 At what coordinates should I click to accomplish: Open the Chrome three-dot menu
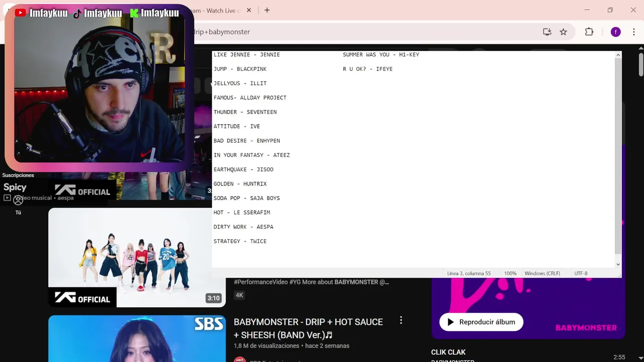(x=634, y=32)
